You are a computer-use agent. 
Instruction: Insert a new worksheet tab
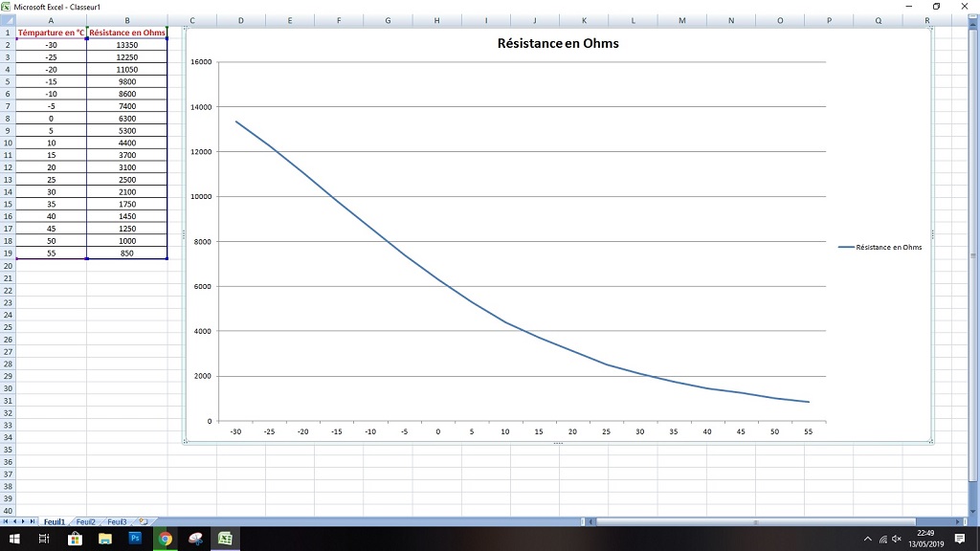click(x=143, y=521)
